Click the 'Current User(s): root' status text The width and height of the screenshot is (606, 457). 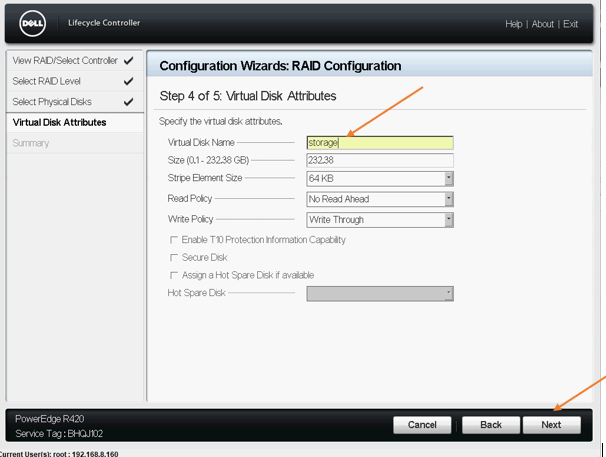(59, 454)
